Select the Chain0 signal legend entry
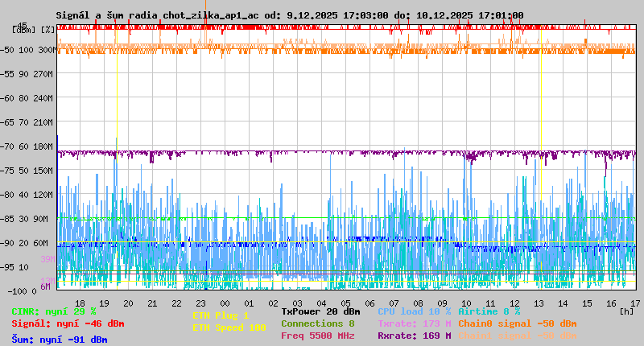This screenshot has height=346, width=644. coord(517,323)
